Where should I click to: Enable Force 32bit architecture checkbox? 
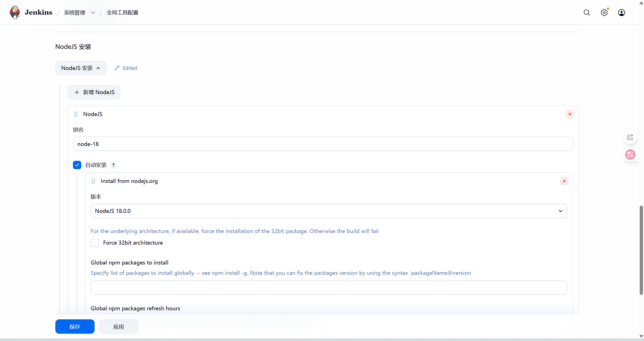95,243
